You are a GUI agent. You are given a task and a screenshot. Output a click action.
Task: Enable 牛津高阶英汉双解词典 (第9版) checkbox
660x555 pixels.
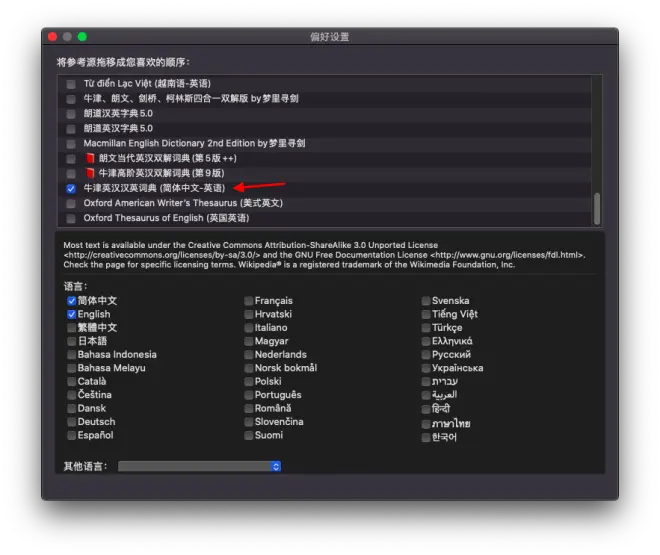pos(71,174)
